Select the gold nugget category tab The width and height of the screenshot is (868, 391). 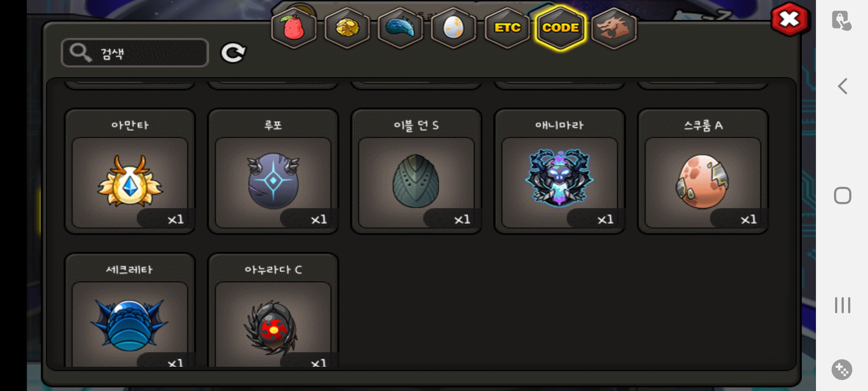[x=347, y=28]
